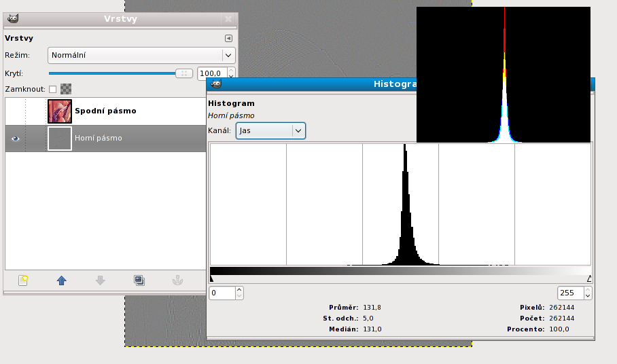Click the Vrstvy tab heading label

click(19, 38)
